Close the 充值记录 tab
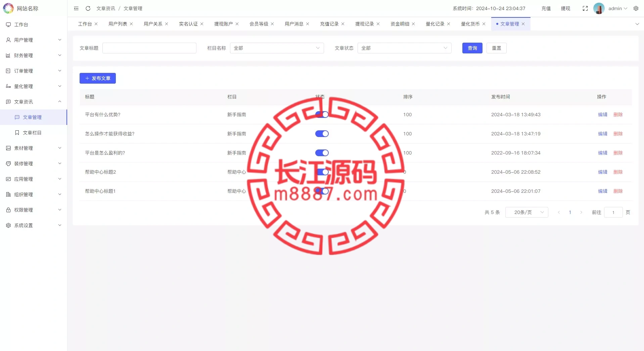644x351 pixels. click(343, 24)
